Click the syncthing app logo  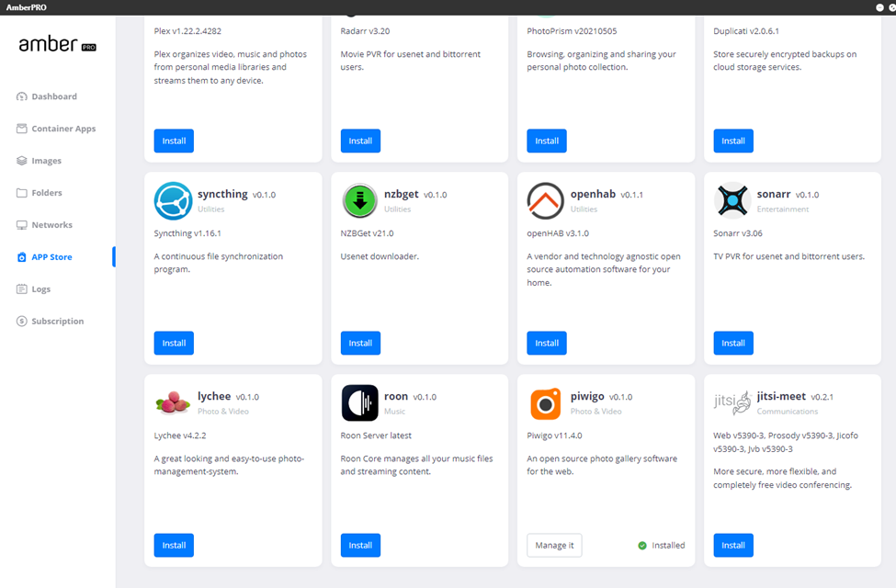click(x=173, y=201)
